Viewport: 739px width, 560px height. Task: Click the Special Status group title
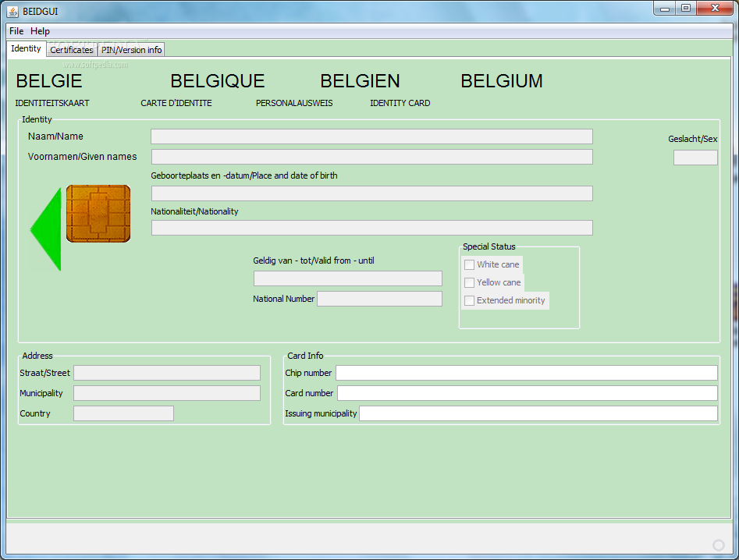(x=489, y=246)
